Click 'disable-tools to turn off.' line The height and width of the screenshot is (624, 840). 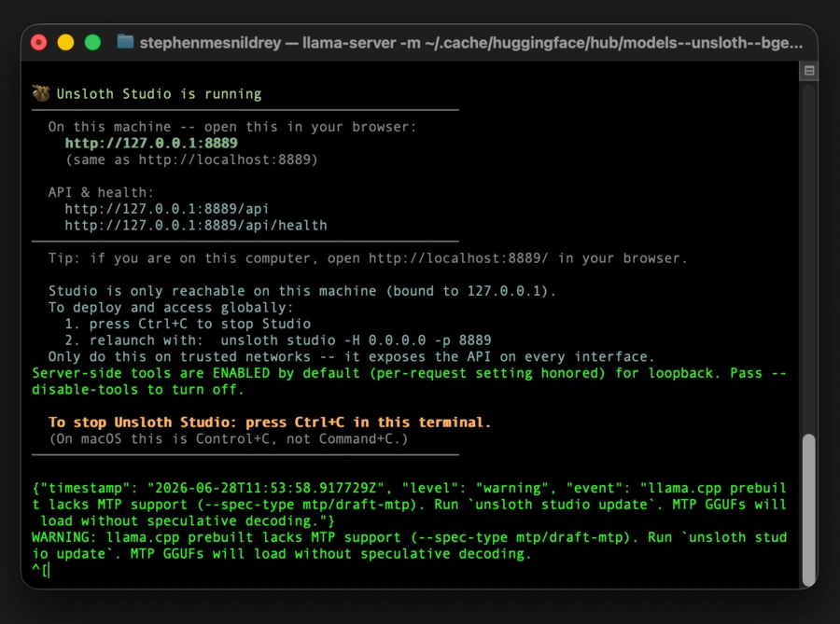click(x=138, y=390)
